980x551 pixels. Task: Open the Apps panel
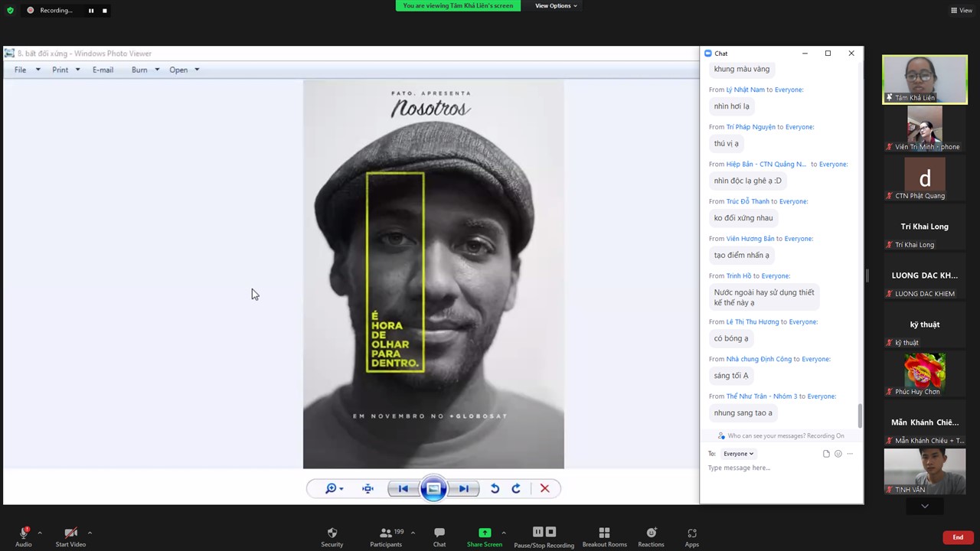(x=692, y=536)
